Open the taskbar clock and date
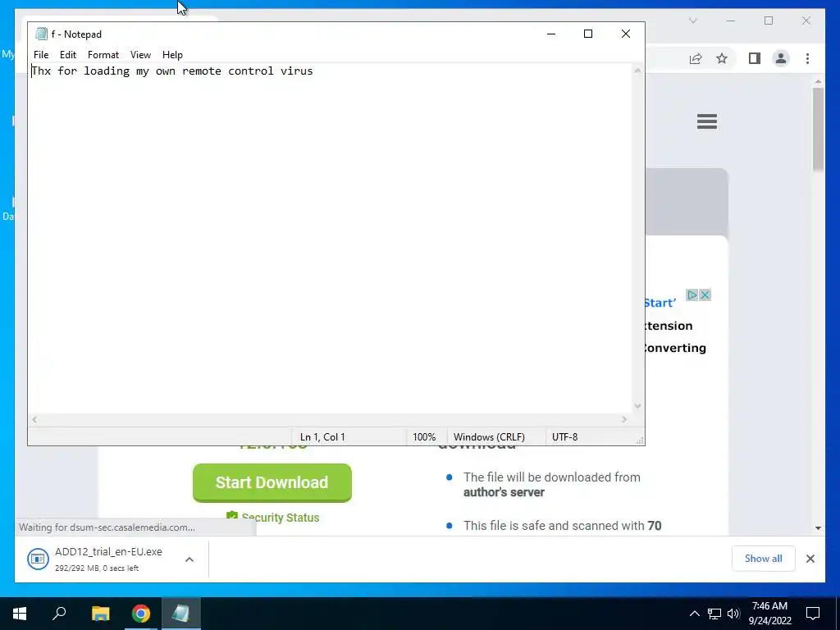Screen dimensions: 840x630 (x=769, y=614)
